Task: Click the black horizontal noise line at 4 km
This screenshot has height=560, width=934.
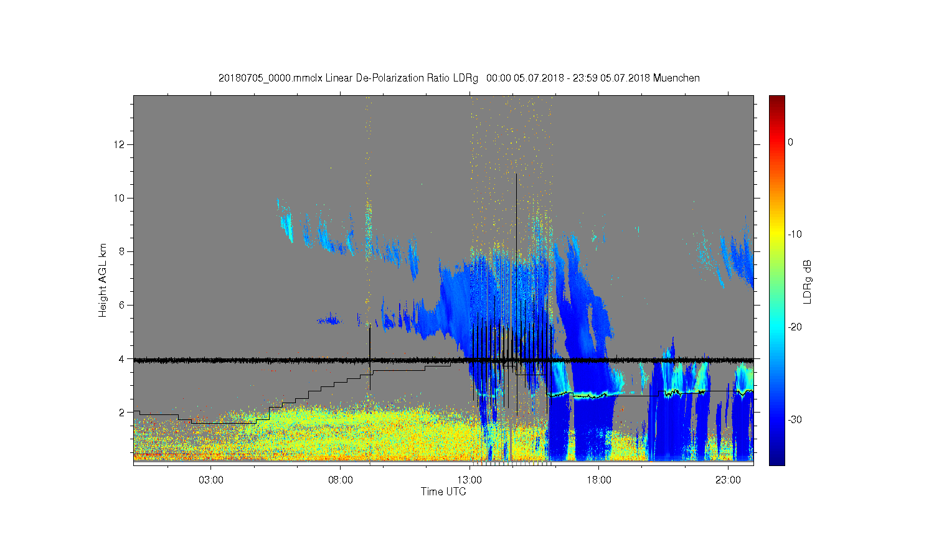Action: coord(443,360)
